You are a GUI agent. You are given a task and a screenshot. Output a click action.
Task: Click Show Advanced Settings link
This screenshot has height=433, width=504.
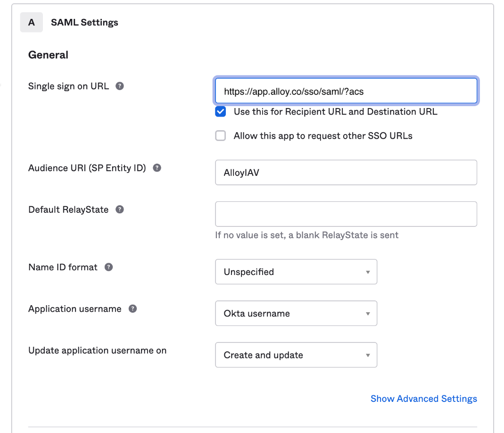[423, 399]
